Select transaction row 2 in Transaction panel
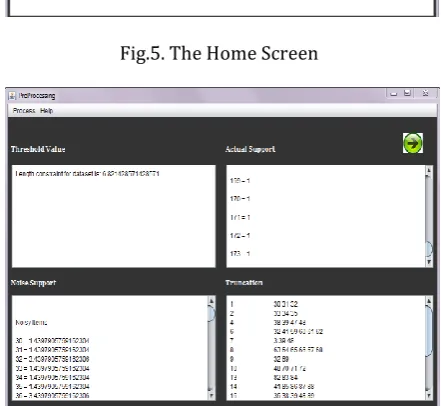The image size is (441, 406). pyautogui.click(x=264, y=313)
